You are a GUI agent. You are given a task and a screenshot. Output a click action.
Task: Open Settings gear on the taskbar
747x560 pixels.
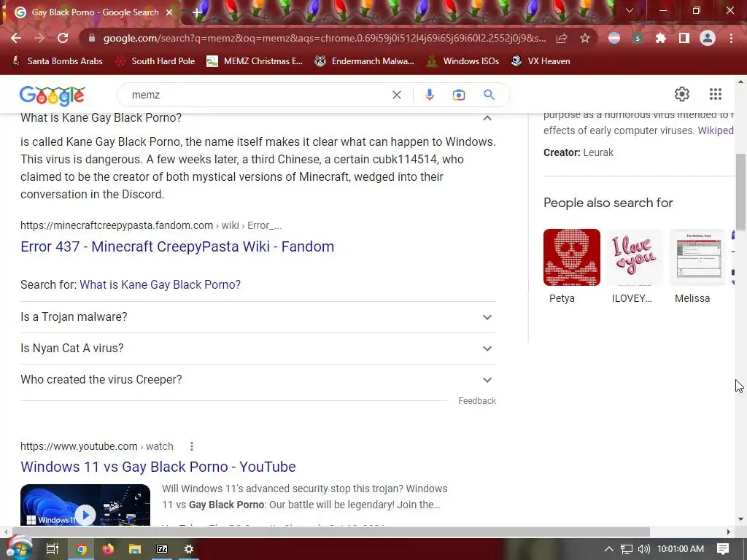pos(189,549)
